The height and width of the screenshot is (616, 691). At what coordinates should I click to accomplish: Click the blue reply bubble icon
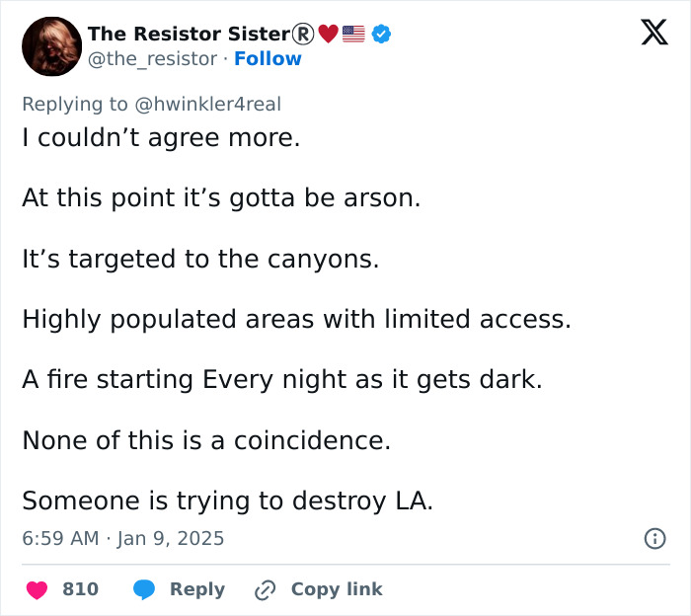tap(144, 589)
